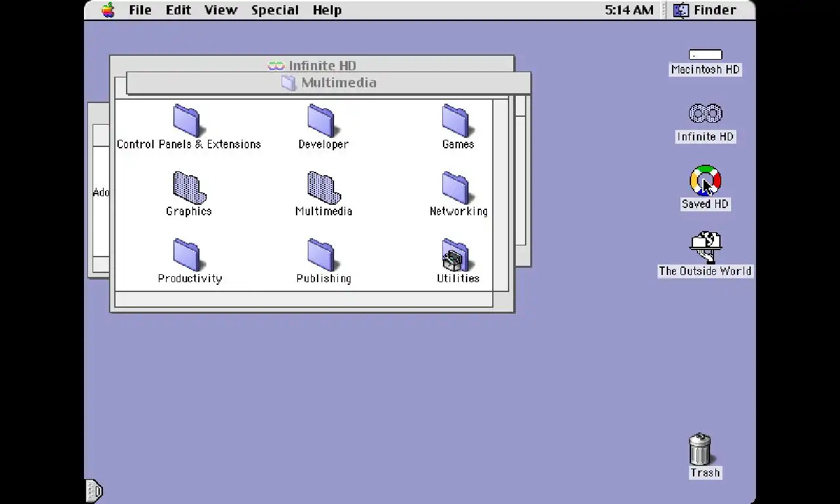Select the Macintosh HD desktop drive
840x504 pixels.
click(705, 55)
